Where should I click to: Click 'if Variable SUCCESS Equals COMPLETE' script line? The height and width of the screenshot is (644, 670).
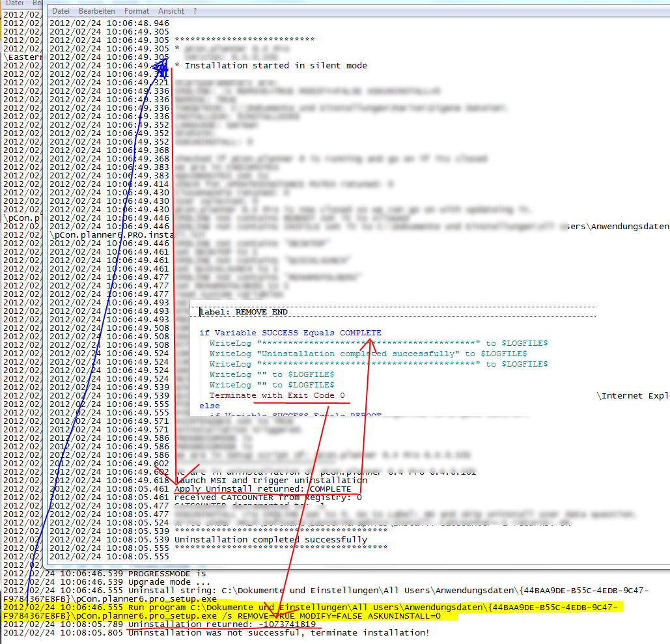point(290,333)
